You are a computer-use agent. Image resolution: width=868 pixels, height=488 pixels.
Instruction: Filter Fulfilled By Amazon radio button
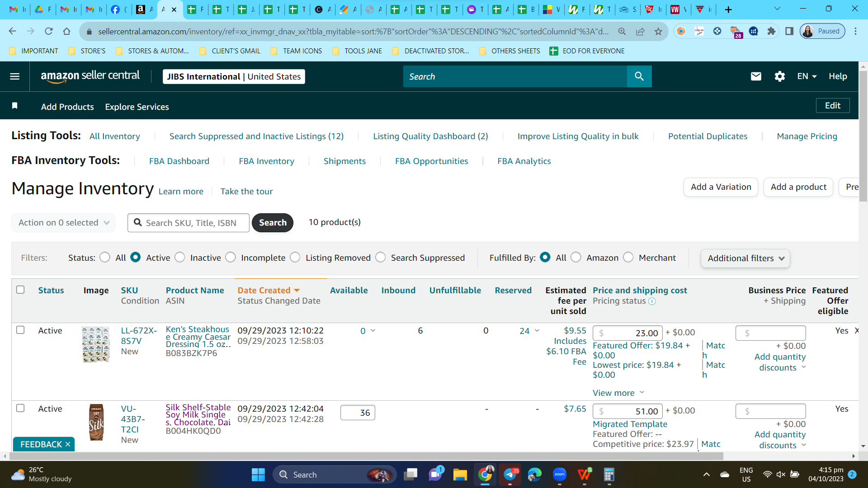point(576,257)
